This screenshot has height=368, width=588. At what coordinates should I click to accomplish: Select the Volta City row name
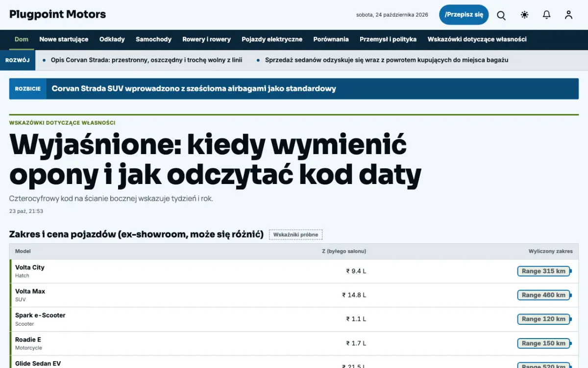click(30, 267)
